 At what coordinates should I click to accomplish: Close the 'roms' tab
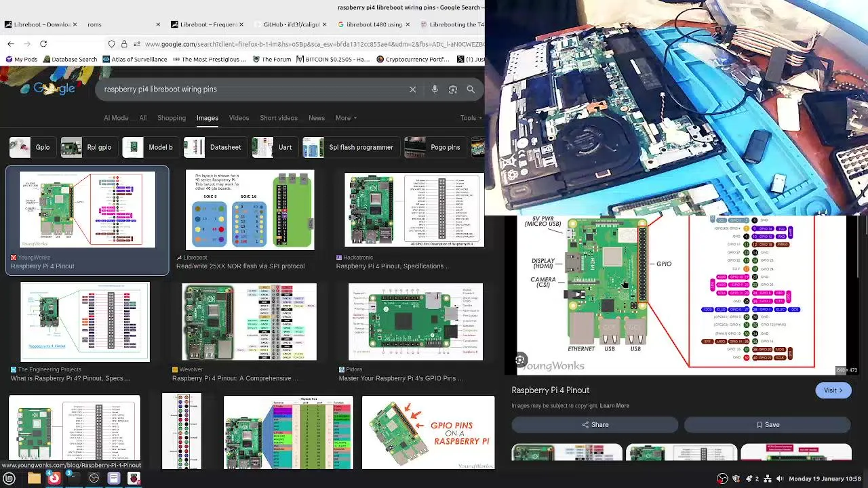(158, 24)
